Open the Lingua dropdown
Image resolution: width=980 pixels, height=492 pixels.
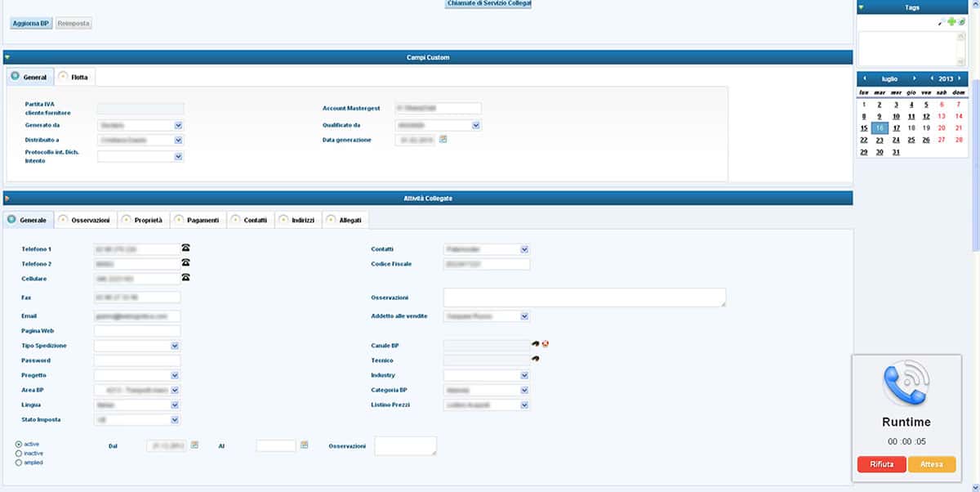175,405
